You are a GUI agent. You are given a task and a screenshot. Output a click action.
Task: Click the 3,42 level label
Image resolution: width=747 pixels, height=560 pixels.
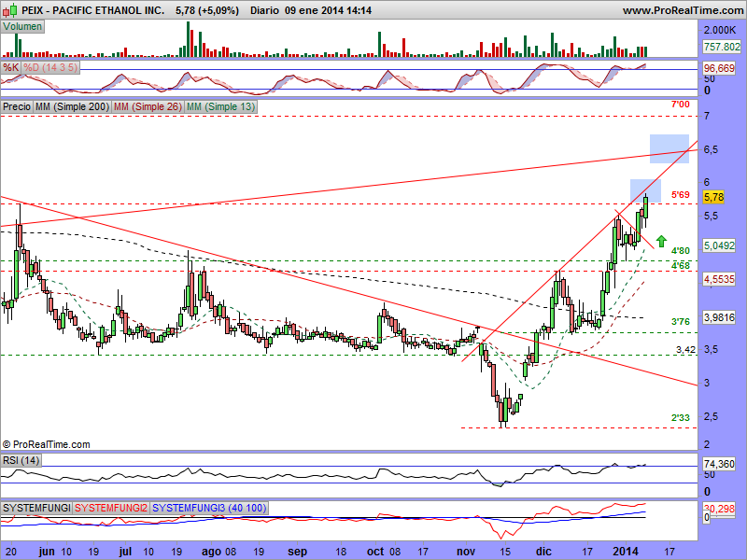685,349
